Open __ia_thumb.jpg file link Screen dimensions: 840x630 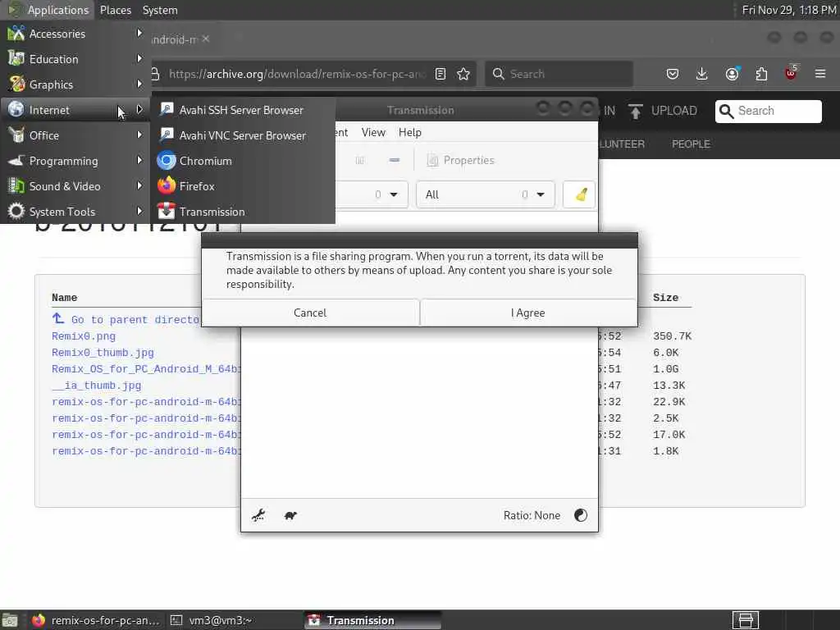[97, 386]
